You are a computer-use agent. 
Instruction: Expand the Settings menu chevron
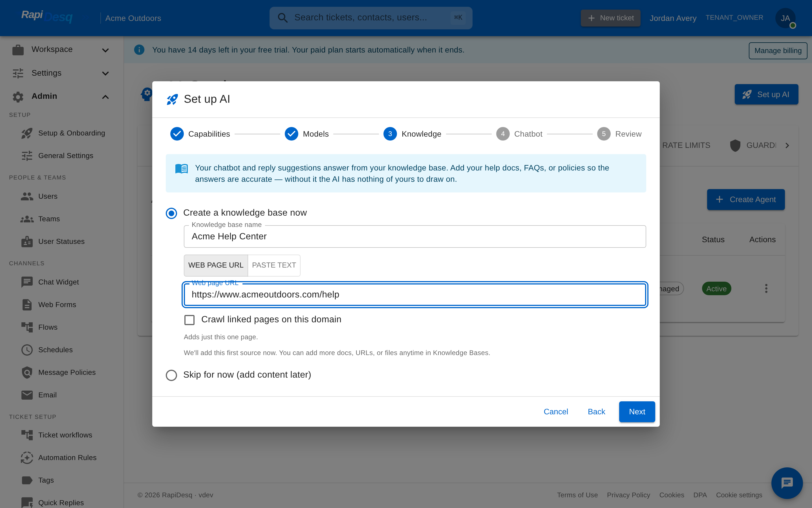(x=105, y=73)
